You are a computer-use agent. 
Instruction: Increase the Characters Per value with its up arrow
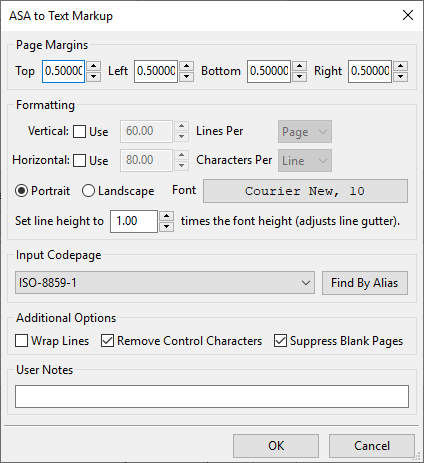(181, 155)
